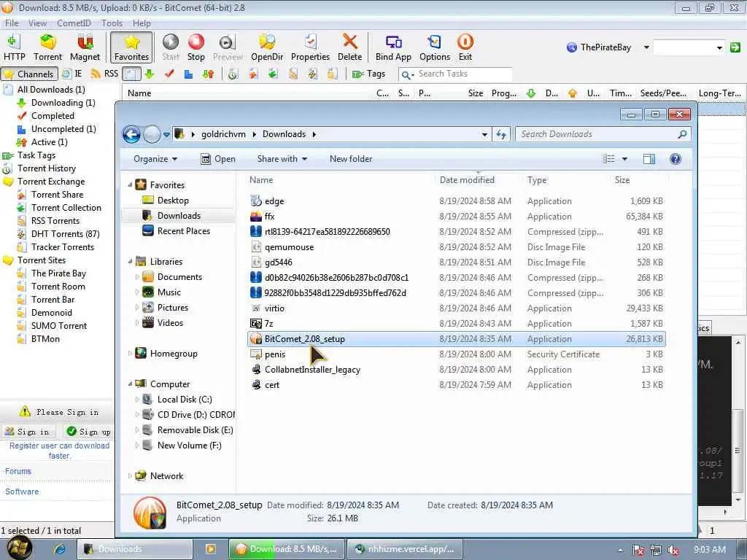
Task: Click Explorer Back navigation button
Action: tap(131, 134)
